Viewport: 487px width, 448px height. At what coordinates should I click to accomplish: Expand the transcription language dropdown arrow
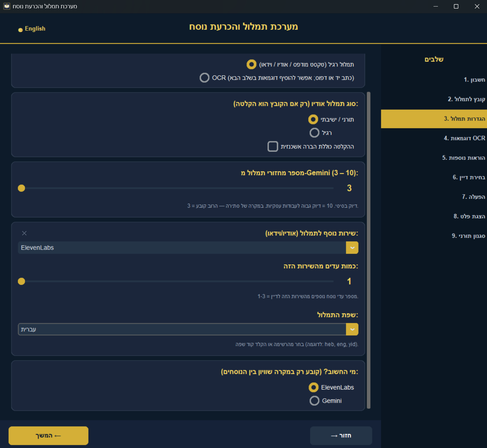click(352, 329)
